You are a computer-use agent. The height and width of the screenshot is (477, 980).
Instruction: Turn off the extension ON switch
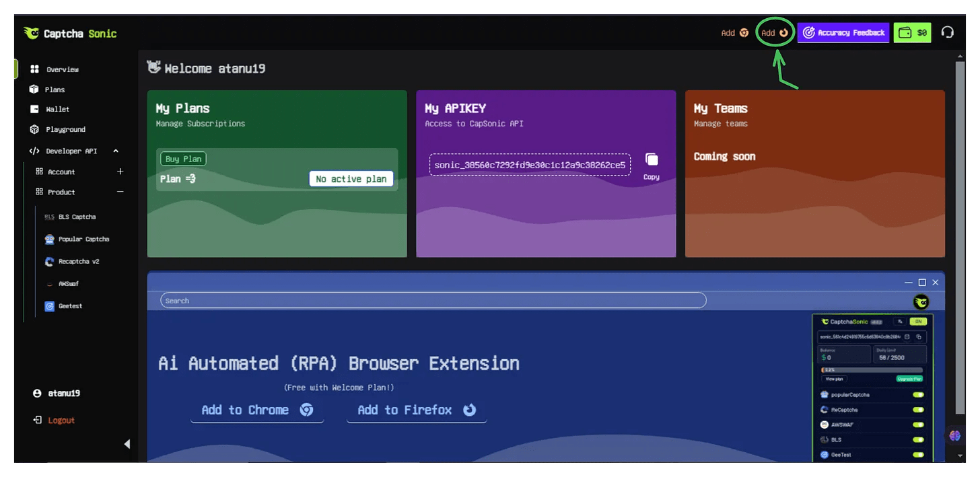pos(917,322)
